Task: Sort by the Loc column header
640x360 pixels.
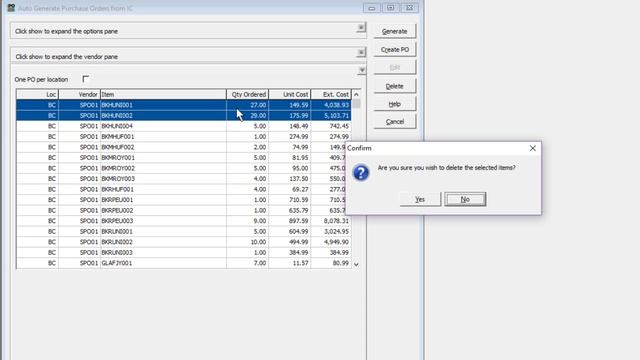Action: click(38, 94)
